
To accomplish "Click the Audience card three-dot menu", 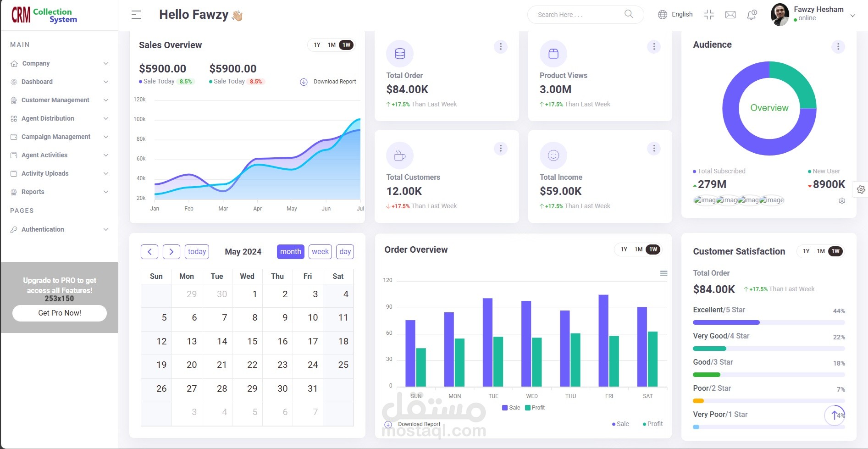I will point(838,46).
